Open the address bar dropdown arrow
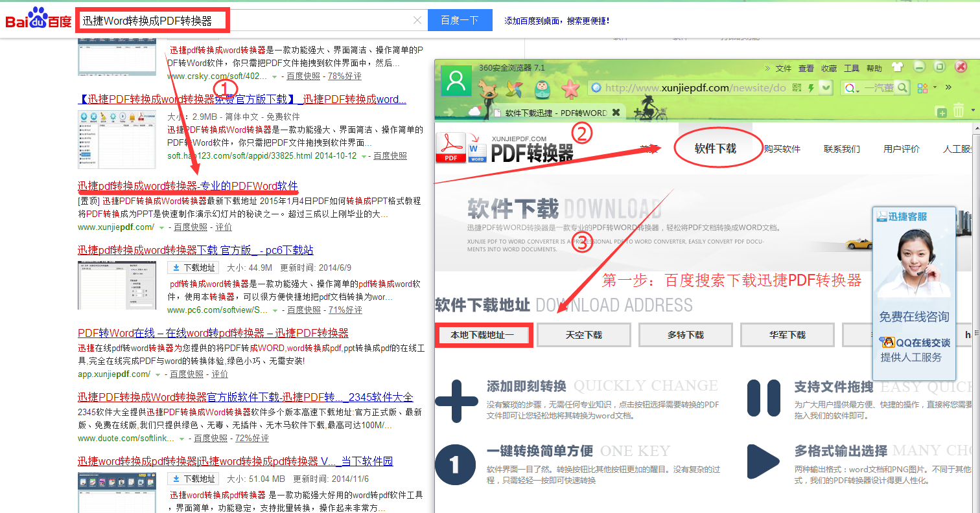The image size is (980, 513). pyautogui.click(x=825, y=87)
